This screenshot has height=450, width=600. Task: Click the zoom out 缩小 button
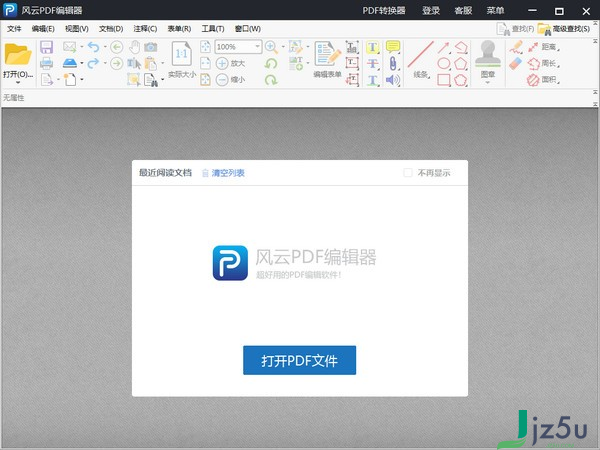pyautogui.click(x=231, y=80)
